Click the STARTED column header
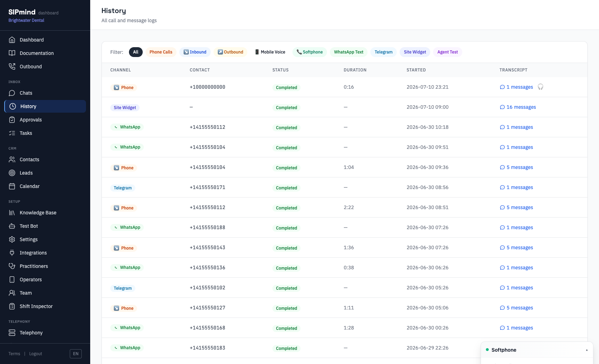Viewport: 599px width, 364px height. coord(416,70)
